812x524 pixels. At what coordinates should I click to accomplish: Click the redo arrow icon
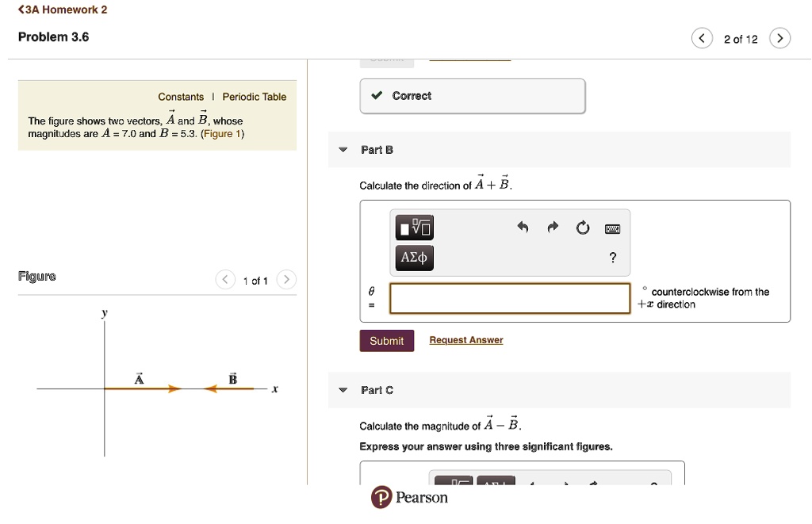point(552,228)
